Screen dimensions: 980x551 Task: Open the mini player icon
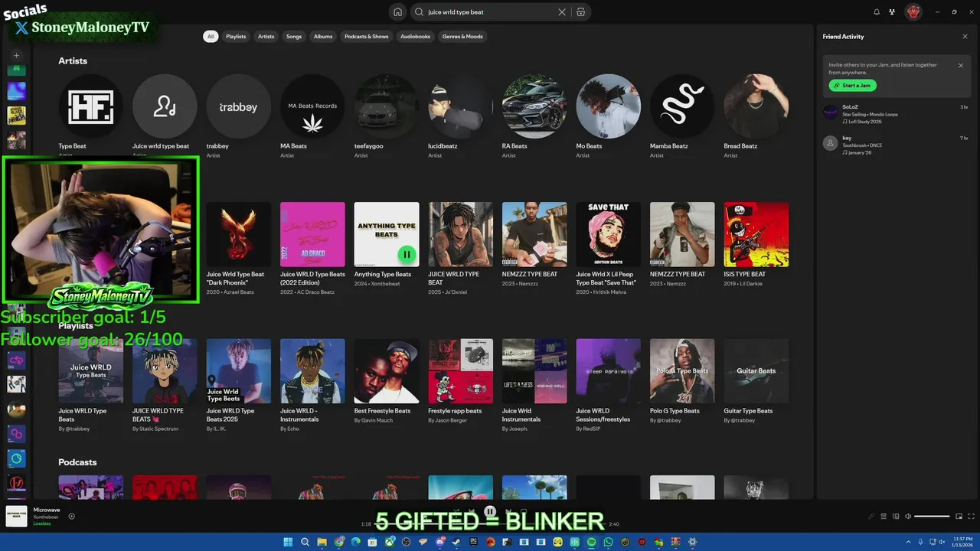tap(959, 517)
